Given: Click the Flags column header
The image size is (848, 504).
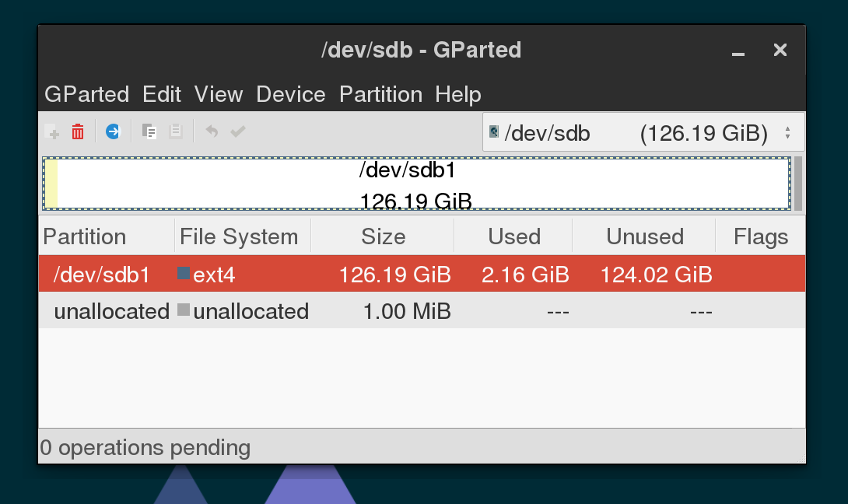Looking at the screenshot, I should point(760,236).
